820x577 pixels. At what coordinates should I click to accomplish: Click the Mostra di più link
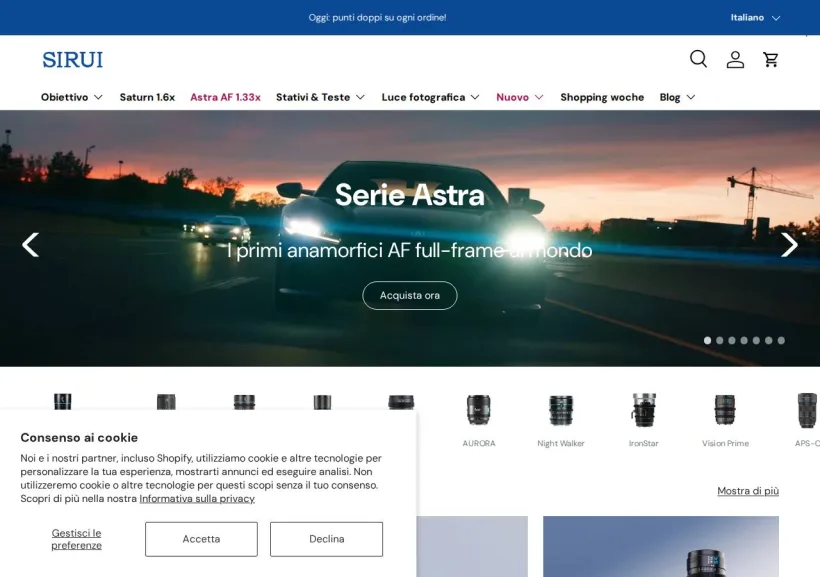[x=748, y=491]
